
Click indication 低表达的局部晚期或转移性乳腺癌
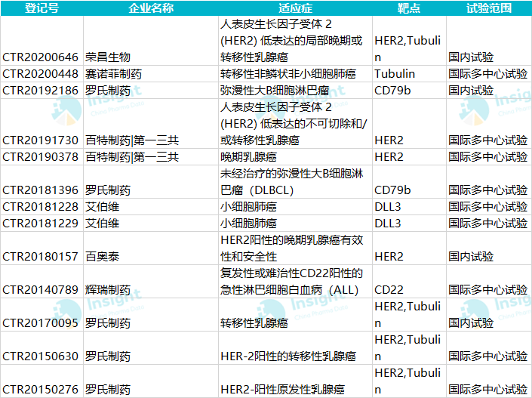291,41
